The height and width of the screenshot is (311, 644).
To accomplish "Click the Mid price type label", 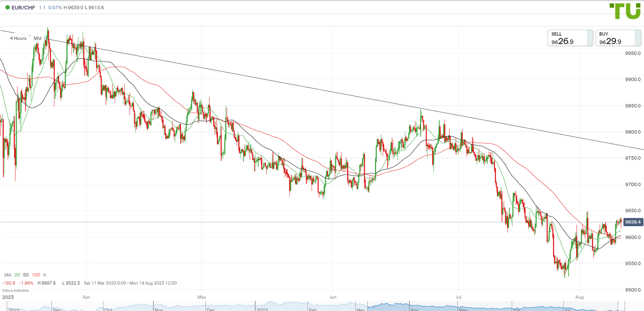I will (38, 38).
